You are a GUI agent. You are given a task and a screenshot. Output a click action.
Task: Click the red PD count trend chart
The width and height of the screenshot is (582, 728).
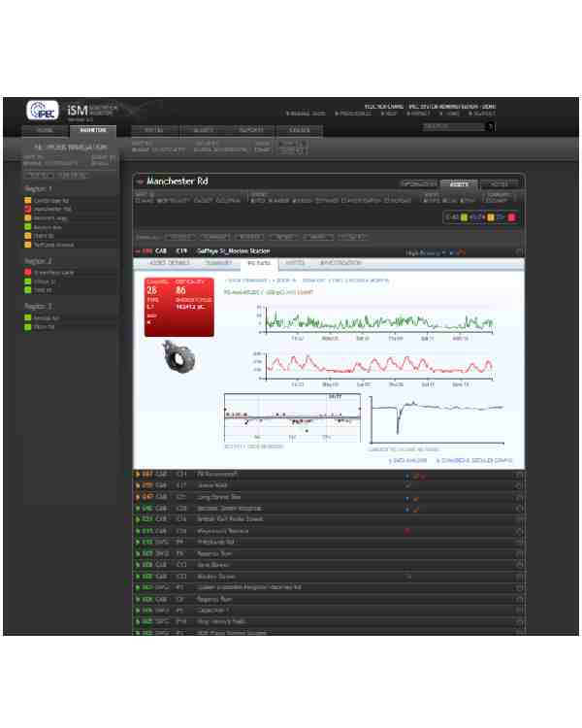[375, 369]
